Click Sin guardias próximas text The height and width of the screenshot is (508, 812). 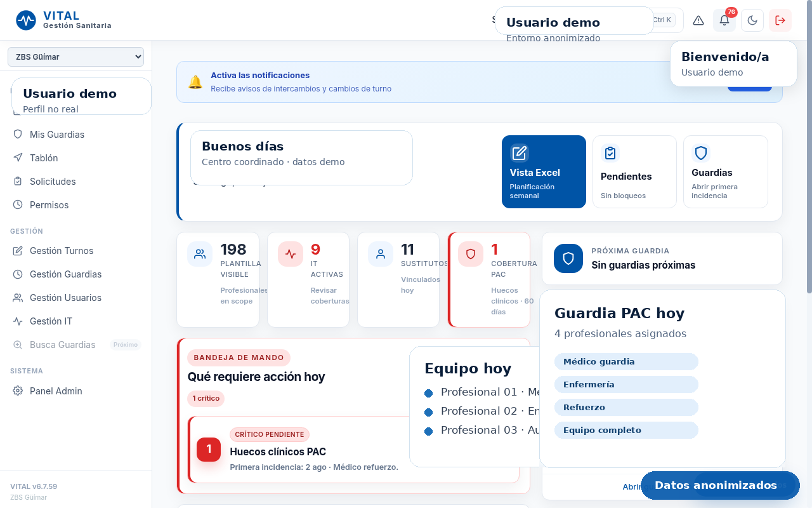point(643,265)
